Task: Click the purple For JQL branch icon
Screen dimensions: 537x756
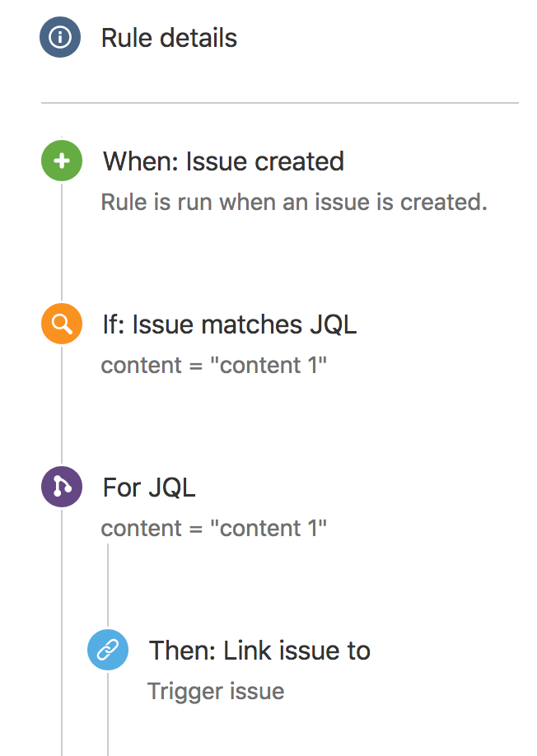Action: pyautogui.click(x=61, y=487)
